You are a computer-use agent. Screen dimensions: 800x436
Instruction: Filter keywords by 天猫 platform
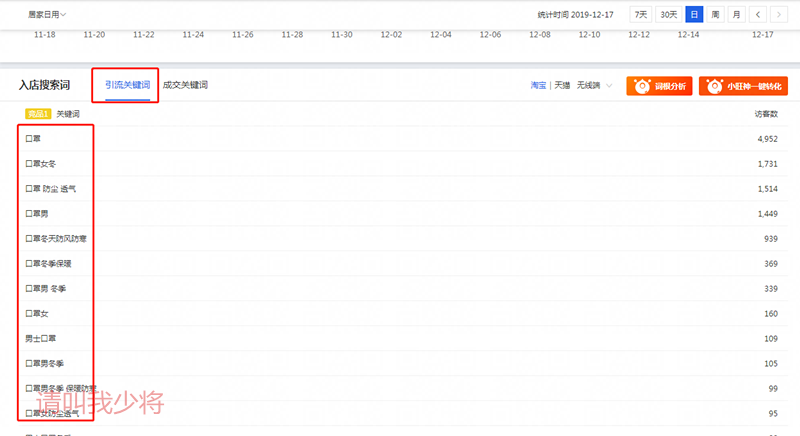pos(562,87)
